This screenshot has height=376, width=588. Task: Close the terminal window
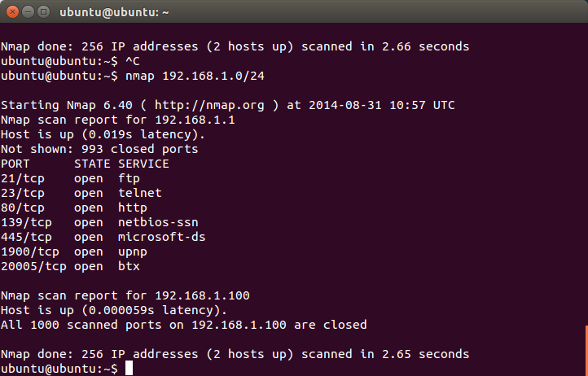[12, 12]
